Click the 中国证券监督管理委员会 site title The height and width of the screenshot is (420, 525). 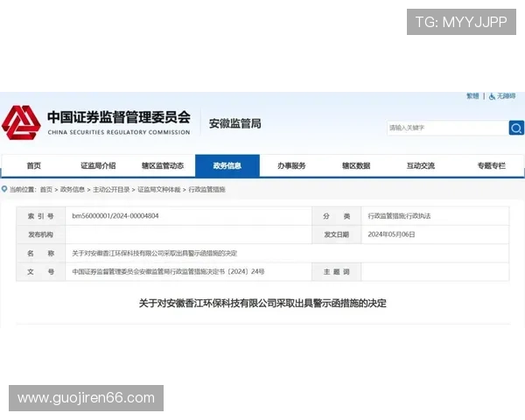119,117
